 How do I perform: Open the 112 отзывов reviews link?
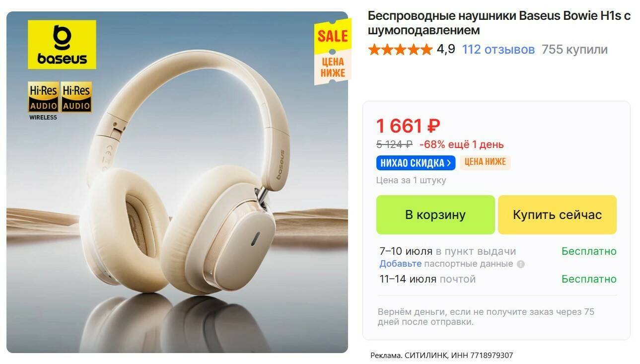click(x=498, y=50)
